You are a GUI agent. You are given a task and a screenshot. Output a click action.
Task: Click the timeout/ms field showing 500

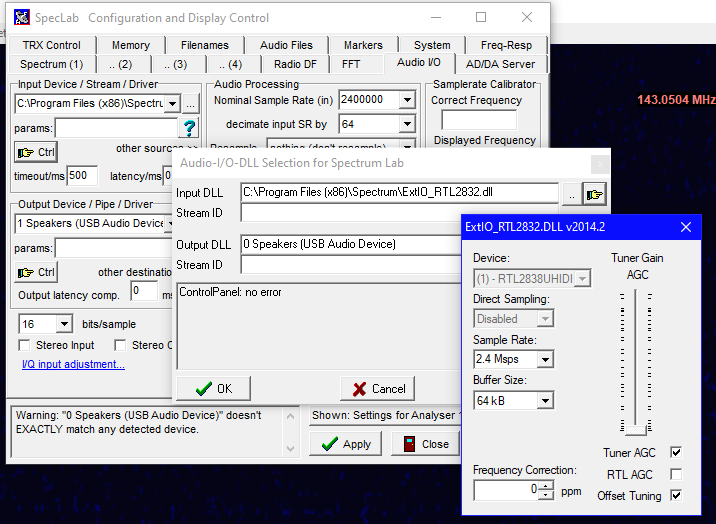(82, 176)
